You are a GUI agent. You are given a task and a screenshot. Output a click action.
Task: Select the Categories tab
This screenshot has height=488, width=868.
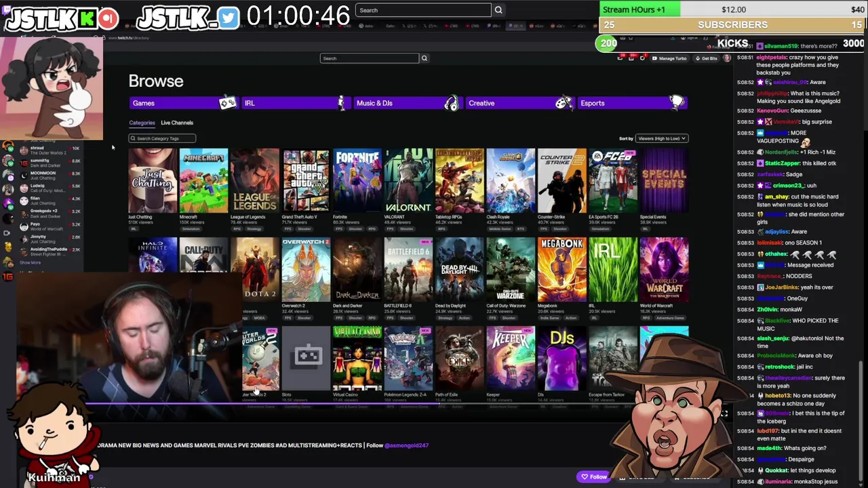tap(142, 123)
